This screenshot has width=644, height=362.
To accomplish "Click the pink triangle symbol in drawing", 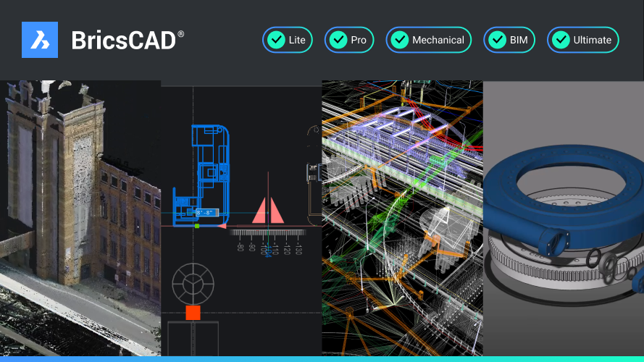I will [268, 210].
